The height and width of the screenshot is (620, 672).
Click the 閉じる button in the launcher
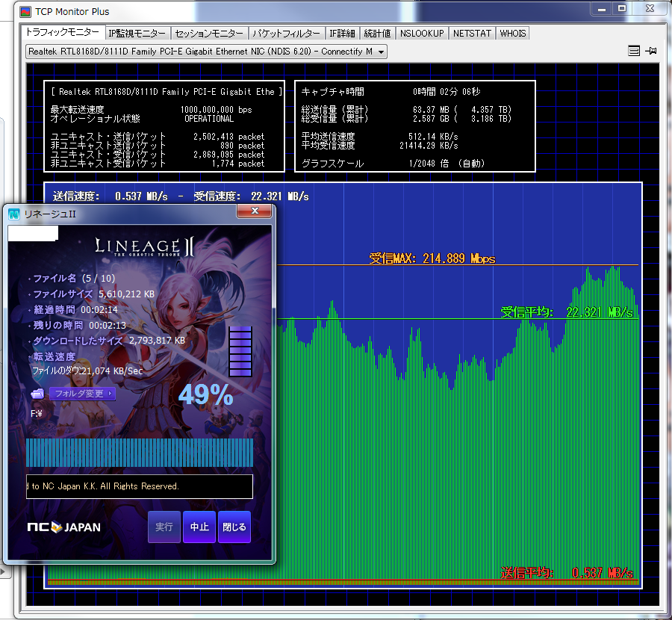coord(234,527)
